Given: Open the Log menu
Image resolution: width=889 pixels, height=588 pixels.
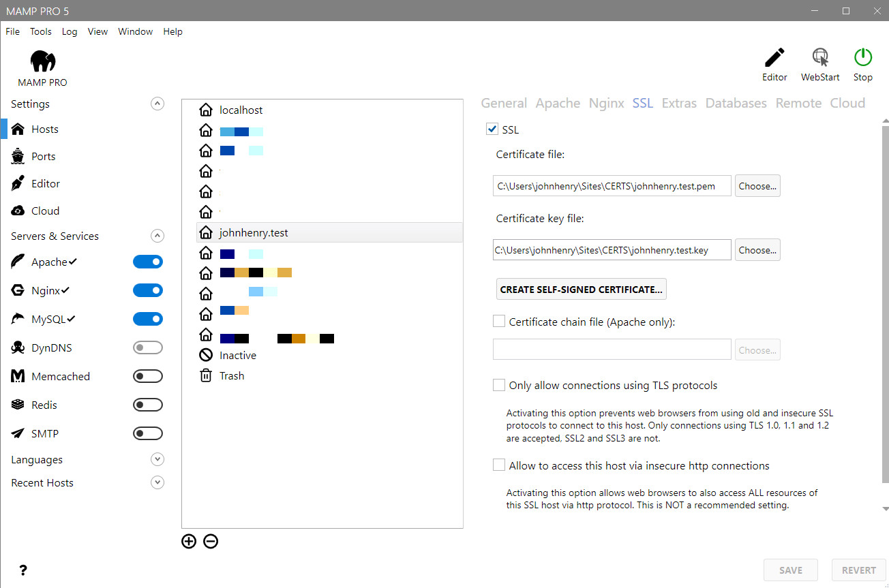Looking at the screenshot, I should click(x=70, y=31).
